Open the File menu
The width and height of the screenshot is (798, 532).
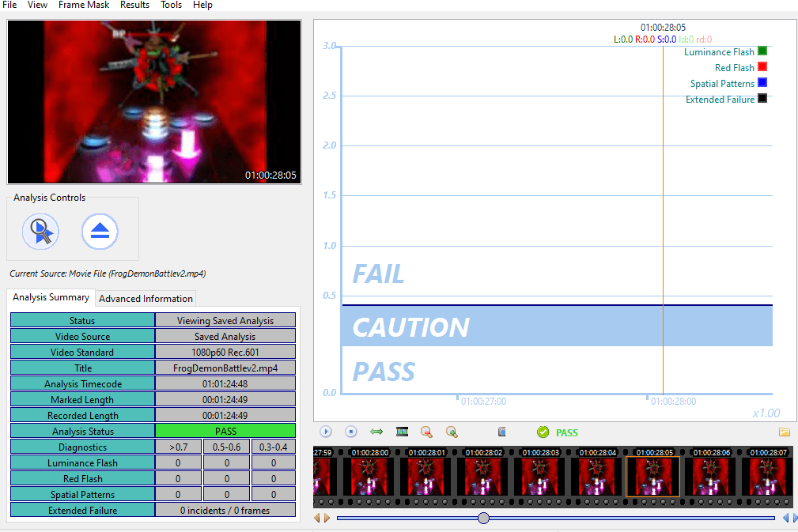click(9, 5)
